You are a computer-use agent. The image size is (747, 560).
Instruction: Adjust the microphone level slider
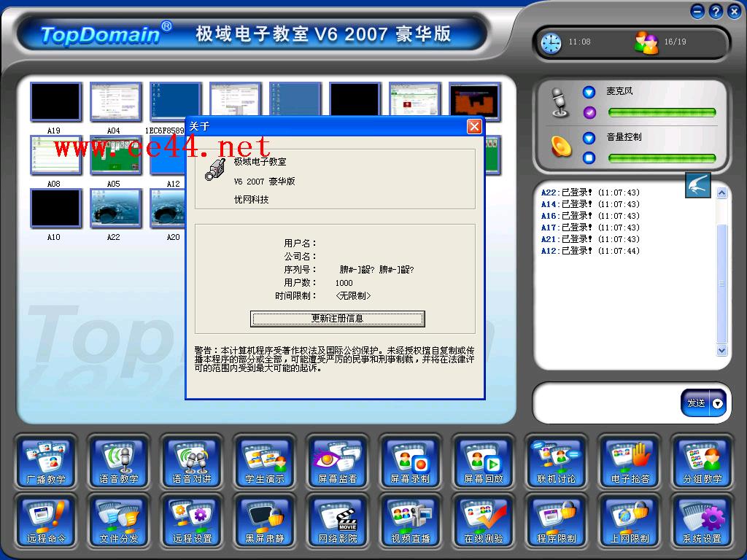pyautogui.click(x=662, y=113)
